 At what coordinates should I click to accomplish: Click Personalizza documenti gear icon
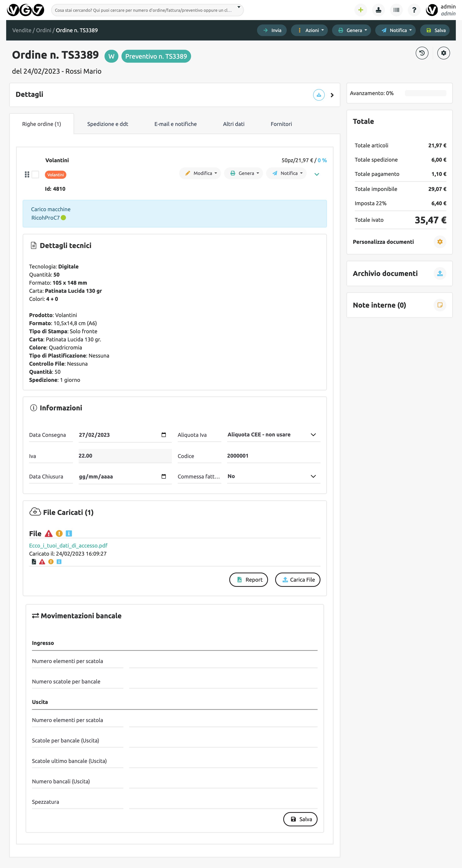coord(439,242)
